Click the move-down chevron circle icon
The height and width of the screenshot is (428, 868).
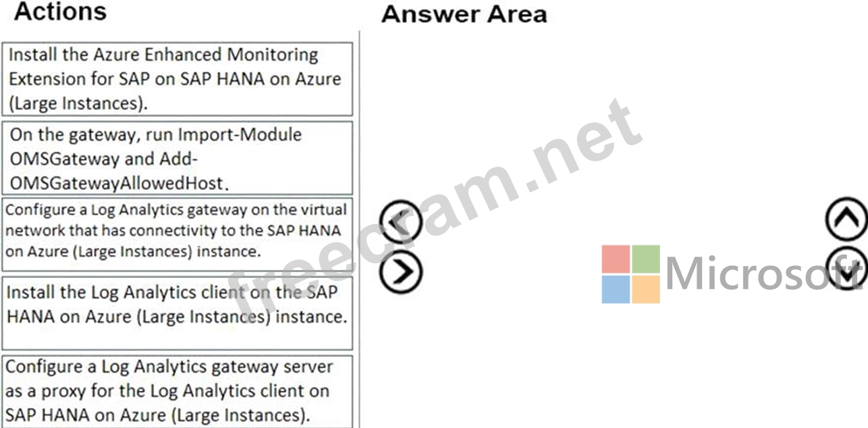coord(846,269)
